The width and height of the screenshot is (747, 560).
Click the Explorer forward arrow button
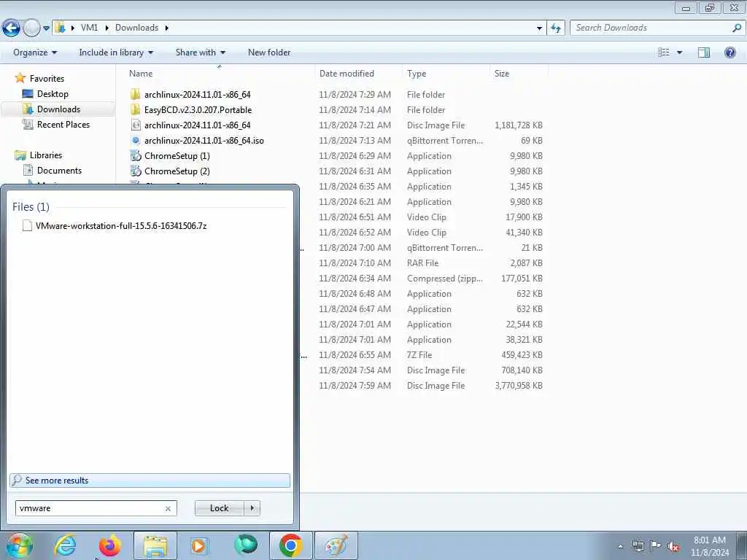point(32,28)
